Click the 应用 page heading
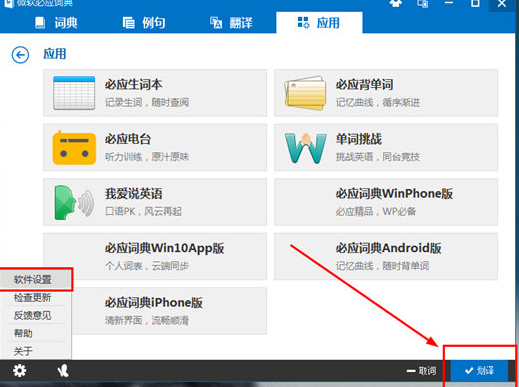This screenshot has height=387, width=519. [55, 54]
